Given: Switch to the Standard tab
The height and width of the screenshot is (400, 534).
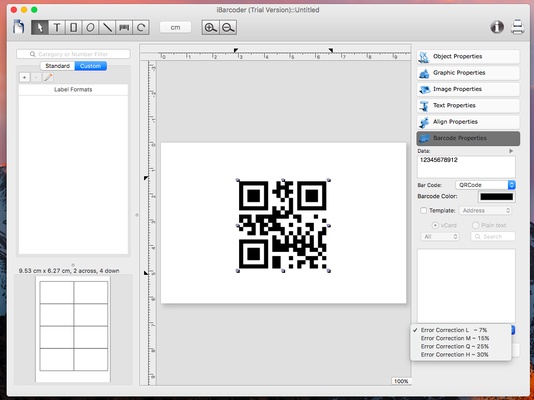Looking at the screenshot, I should click(58, 66).
